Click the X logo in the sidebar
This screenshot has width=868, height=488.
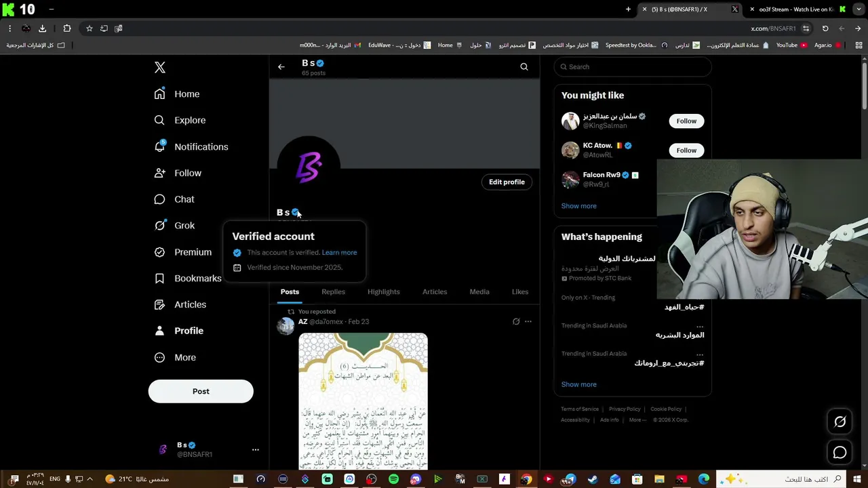pos(160,67)
